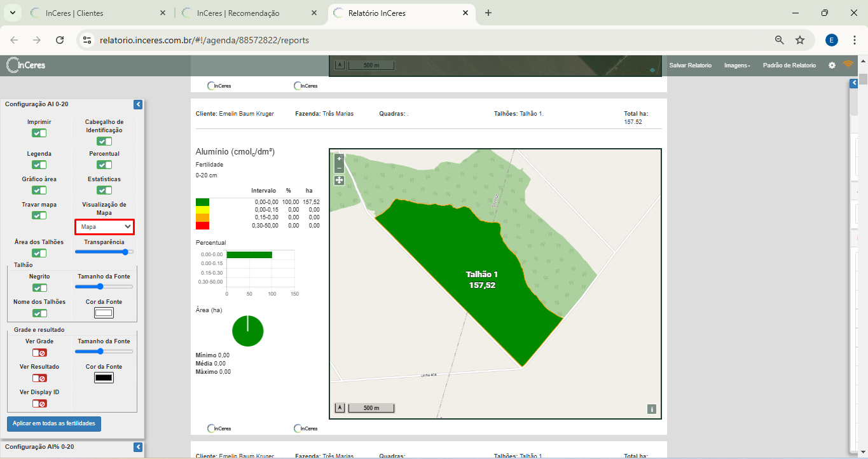Toggle the Nome dos Talhões switch
The image size is (868, 459).
click(x=39, y=313)
